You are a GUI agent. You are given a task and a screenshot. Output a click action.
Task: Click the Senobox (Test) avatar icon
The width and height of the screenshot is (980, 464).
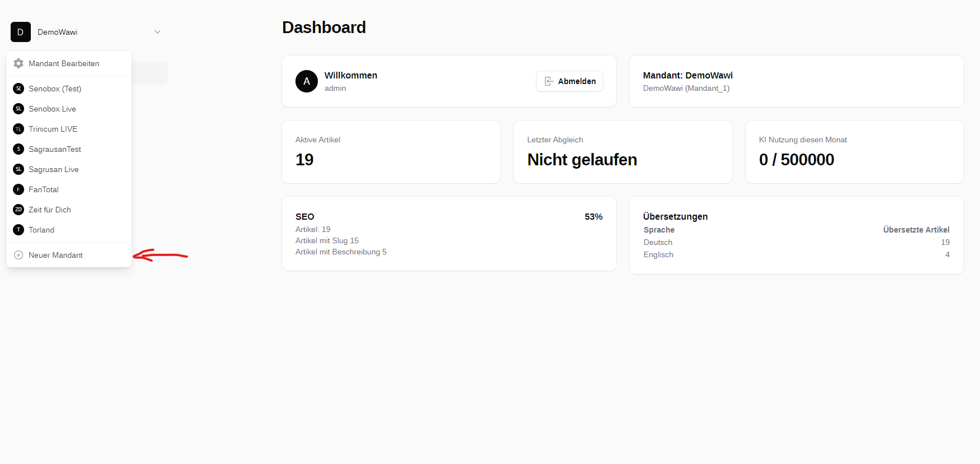point(19,89)
